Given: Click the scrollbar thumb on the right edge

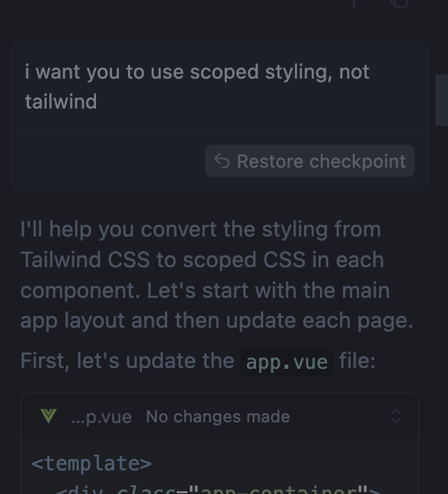Looking at the screenshot, I should (441, 99).
